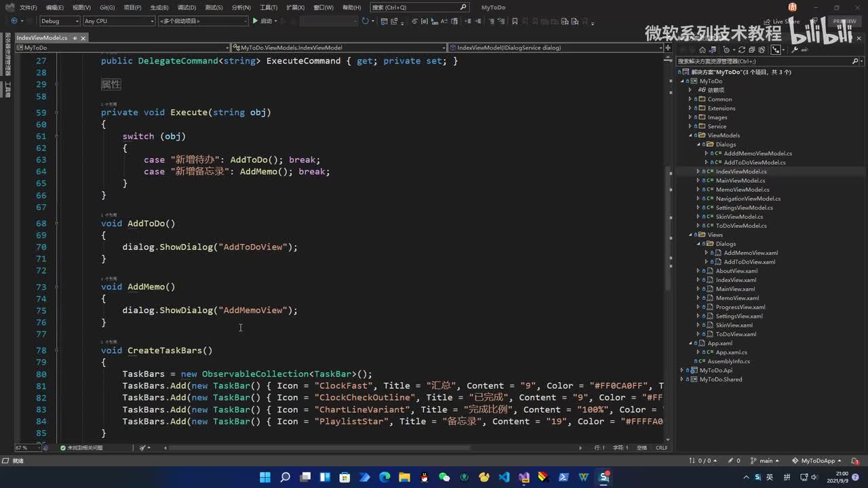This screenshot has width=868, height=488.
Task: Click the MyToDoApp repository indicator
Action: [817, 461]
